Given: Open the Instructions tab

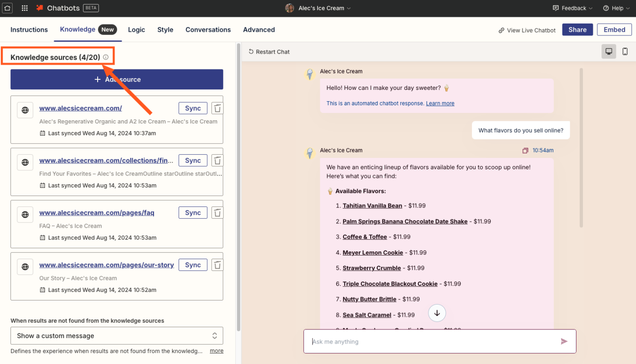Looking at the screenshot, I should click(29, 30).
